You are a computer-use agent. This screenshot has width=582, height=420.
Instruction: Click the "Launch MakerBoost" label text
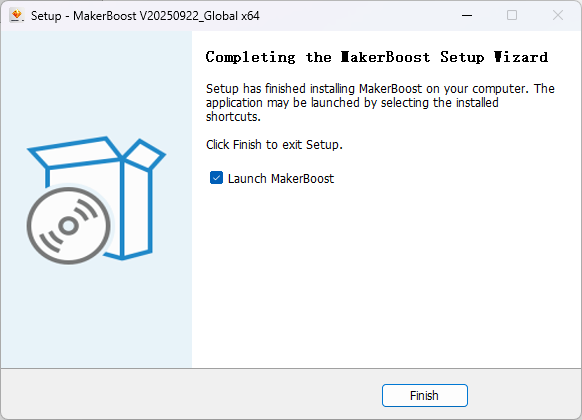coord(281,178)
